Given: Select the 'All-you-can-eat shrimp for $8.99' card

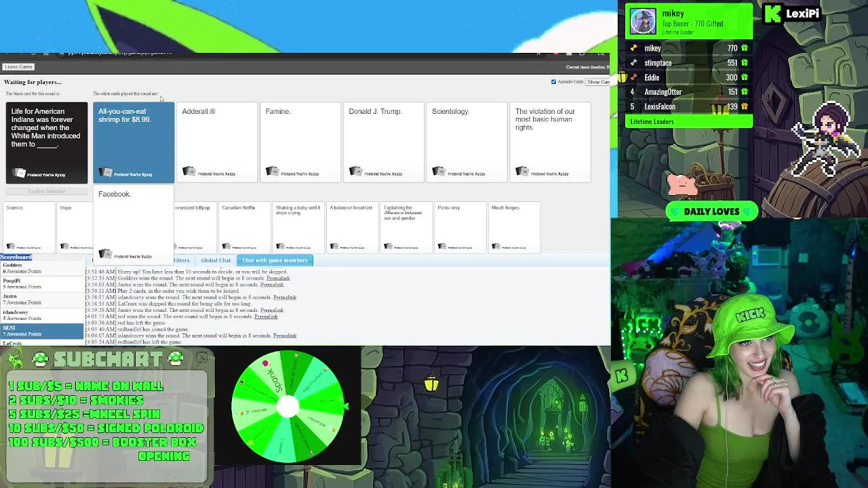Looking at the screenshot, I should tap(134, 142).
